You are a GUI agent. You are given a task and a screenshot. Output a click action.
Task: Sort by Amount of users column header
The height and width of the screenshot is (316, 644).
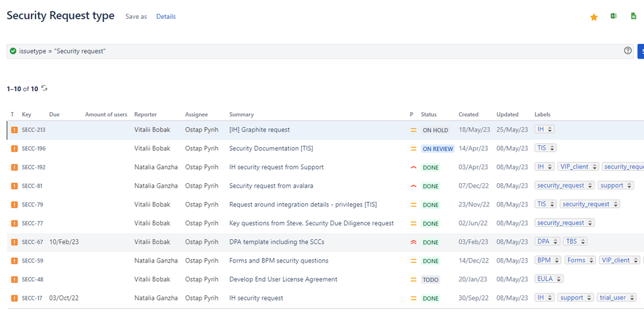(x=106, y=115)
